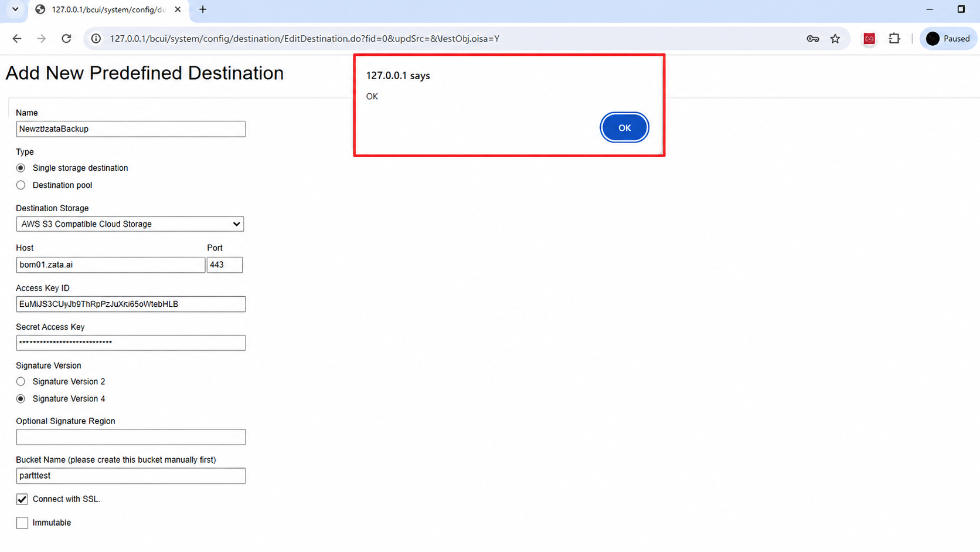The image size is (980, 552).
Task: Open the tab search dropdown arrow
Action: 15,9
